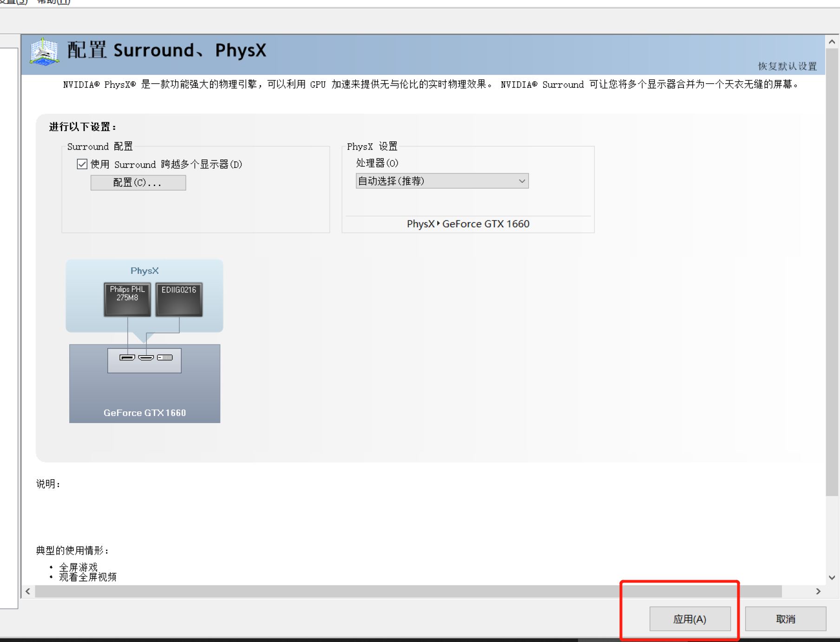The image size is (840, 642).
Task: Click the horizontal scrollbar right arrow
Action: click(x=819, y=591)
